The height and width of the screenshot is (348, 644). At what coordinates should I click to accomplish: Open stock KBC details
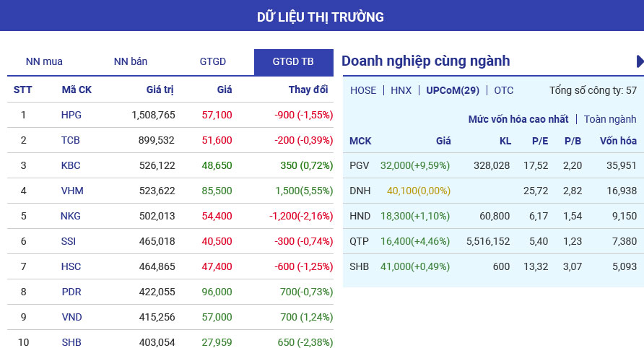tap(71, 165)
